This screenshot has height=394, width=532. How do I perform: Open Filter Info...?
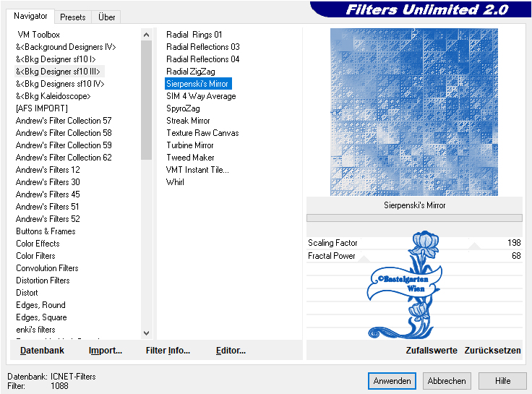(x=168, y=350)
